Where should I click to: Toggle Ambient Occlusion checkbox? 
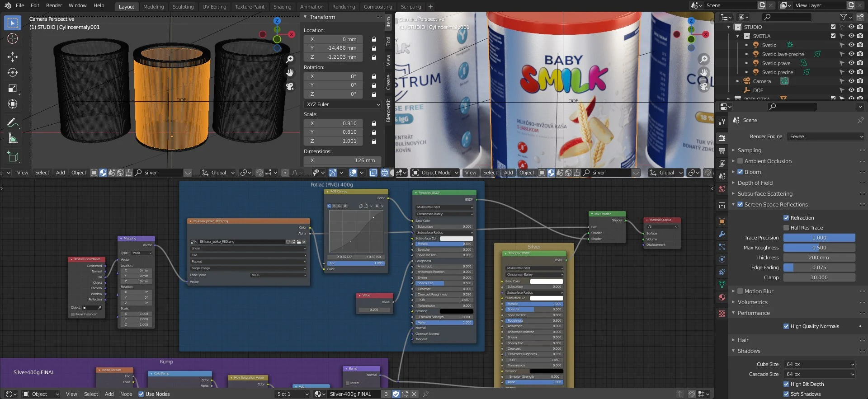(740, 161)
